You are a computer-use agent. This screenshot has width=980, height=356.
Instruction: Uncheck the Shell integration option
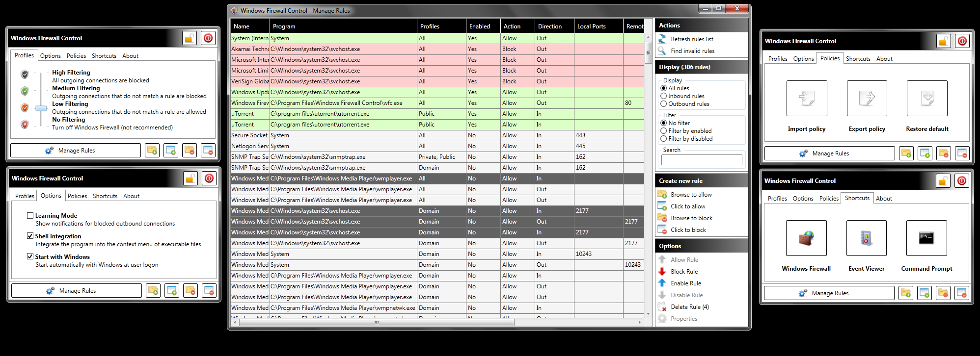click(x=30, y=236)
